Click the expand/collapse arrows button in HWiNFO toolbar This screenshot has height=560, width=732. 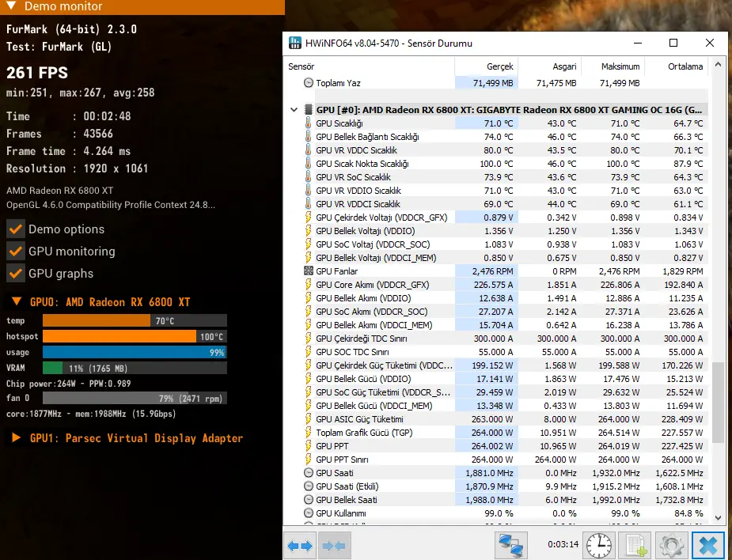pyautogui.click(x=300, y=545)
